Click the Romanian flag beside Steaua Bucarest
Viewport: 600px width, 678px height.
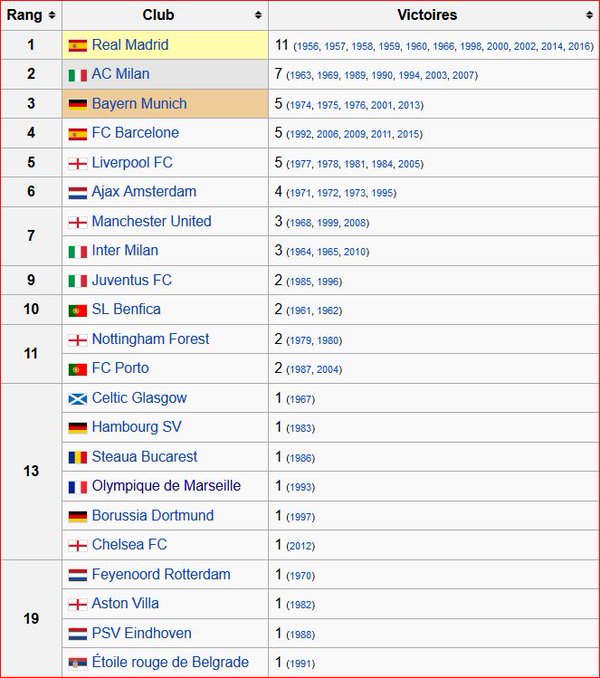[78, 457]
